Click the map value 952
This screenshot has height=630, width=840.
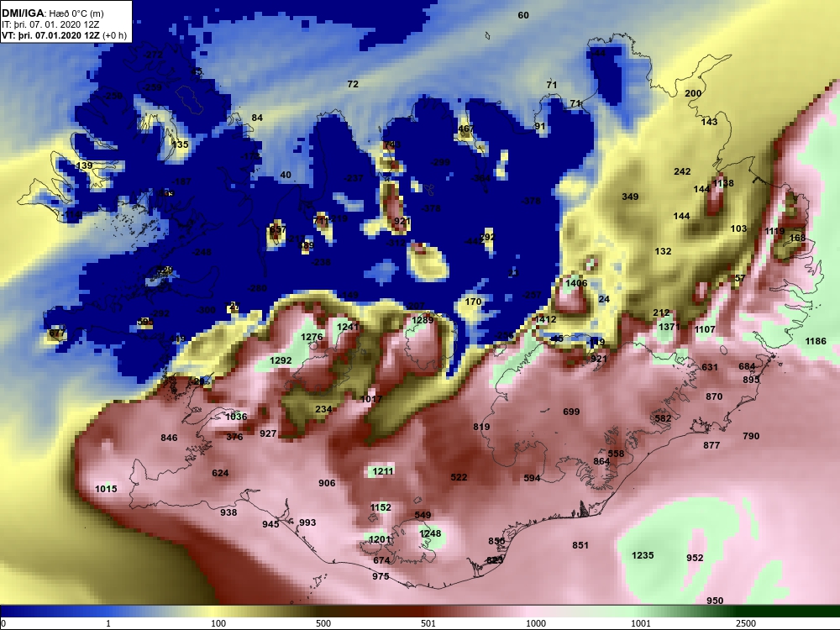(x=695, y=559)
